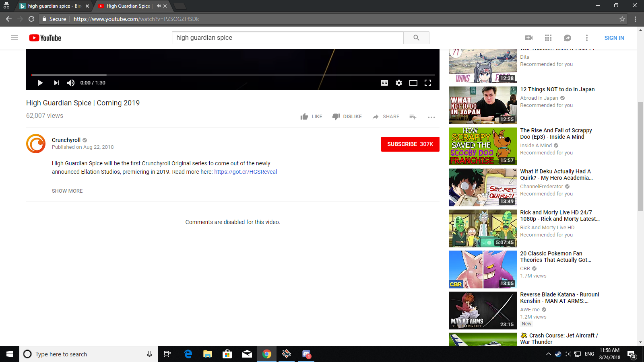Switch to theater mode view
The image size is (644, 362).
point(413,83)
